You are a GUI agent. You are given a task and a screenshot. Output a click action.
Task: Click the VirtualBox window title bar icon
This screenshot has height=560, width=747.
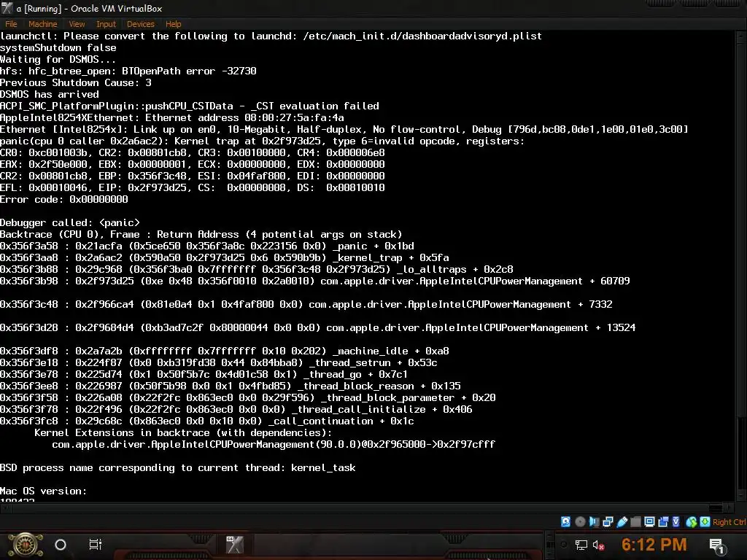point(7,8)
